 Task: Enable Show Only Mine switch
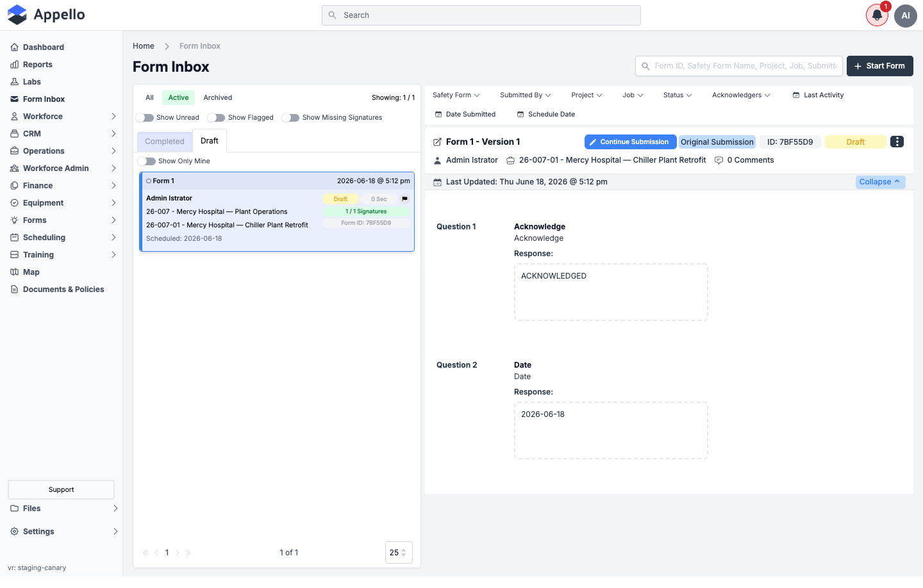[x=147, y=161]
